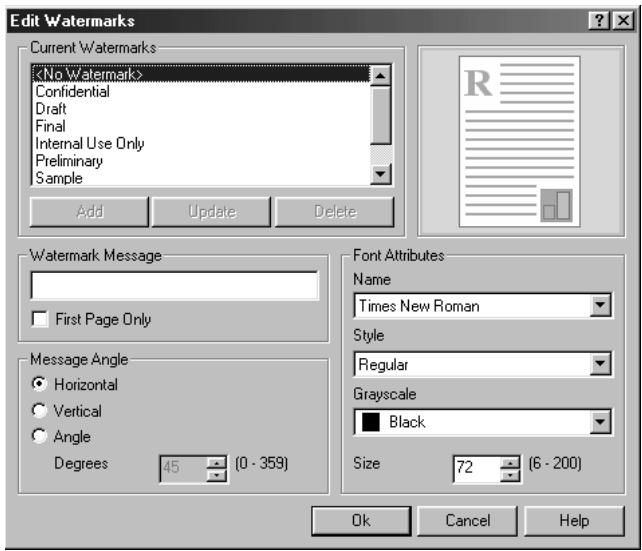The image size is (642, 551).
Task: Select the Draft watermark
Action: pyautogui.click(x=201, y=108)
